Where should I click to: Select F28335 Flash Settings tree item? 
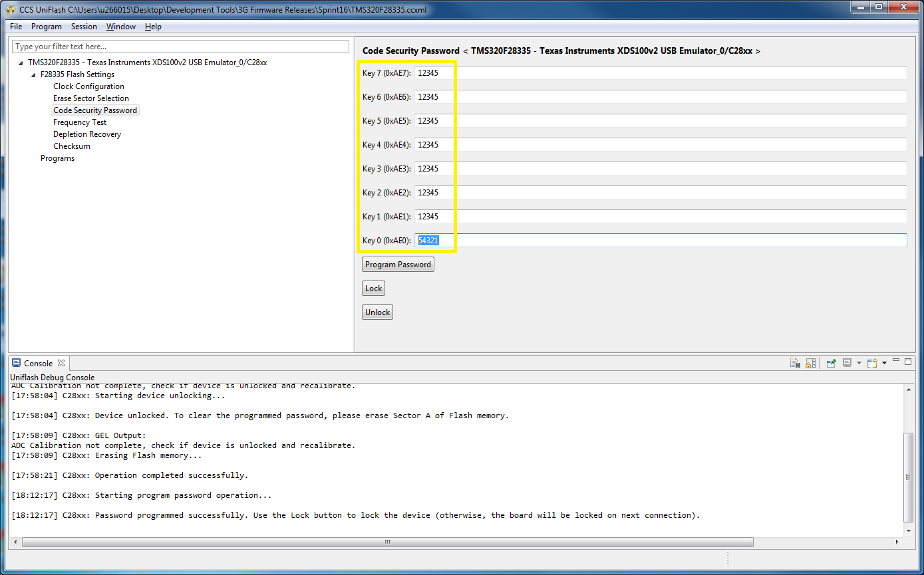77,74
